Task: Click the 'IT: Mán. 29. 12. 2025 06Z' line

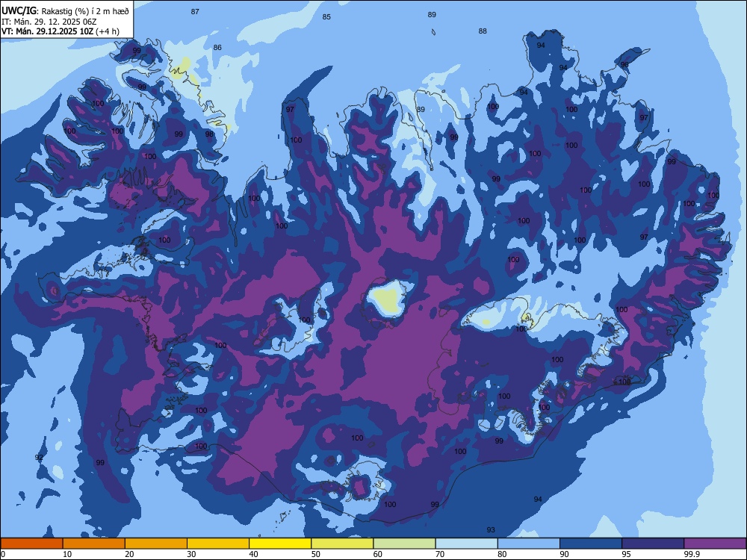Action: [49, 22]
